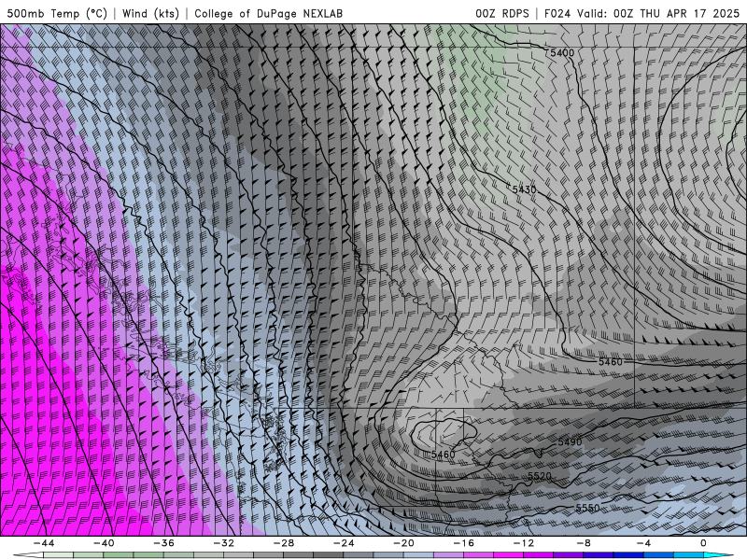Click the 5460 label beside the small closed contour
This screenshot has height=560, width=747.
pyautogui.click(x=443, y=455)
